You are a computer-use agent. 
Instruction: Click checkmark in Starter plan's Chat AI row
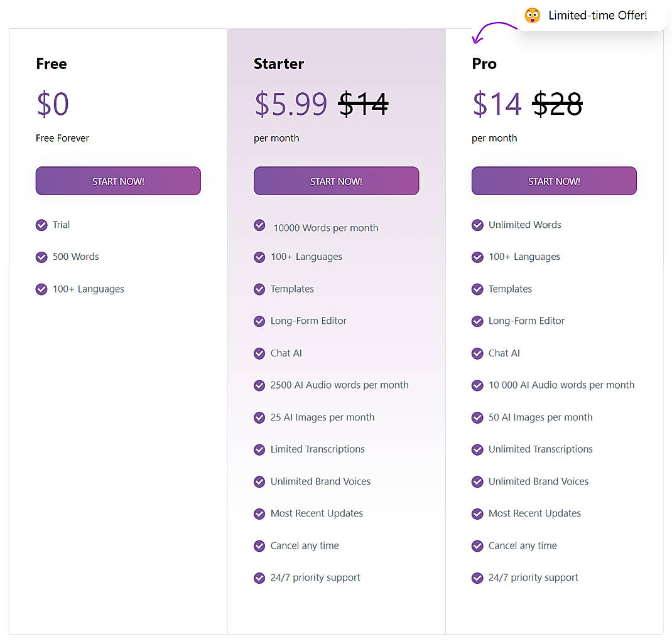pyautogui.click(x=259, y=353)
